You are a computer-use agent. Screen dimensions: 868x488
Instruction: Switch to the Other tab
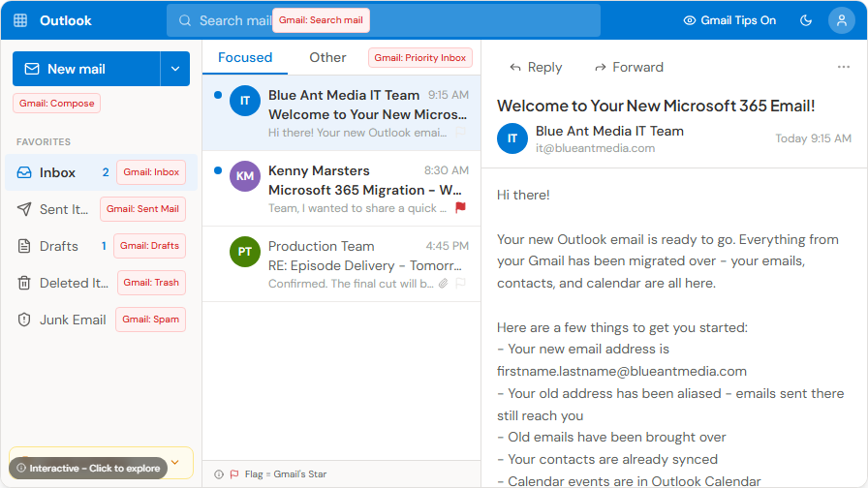[x=327, y=57]
